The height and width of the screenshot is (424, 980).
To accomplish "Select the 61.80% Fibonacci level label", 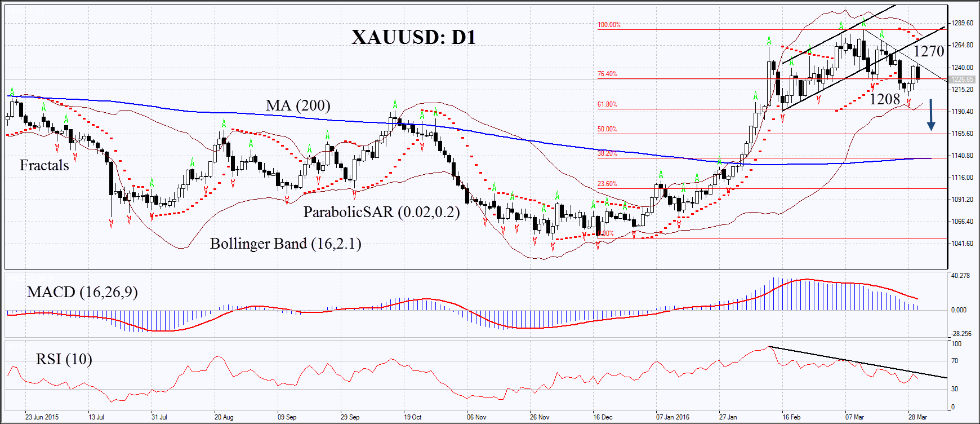I will pos(607,104).
